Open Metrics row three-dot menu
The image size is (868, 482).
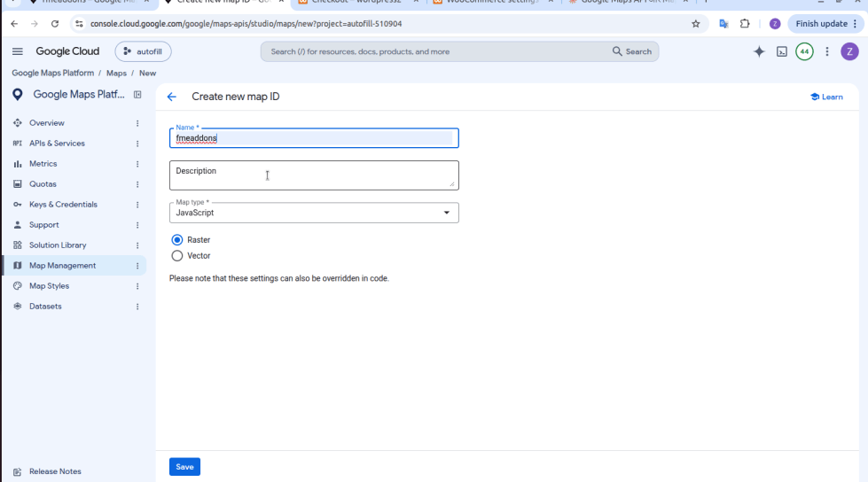tap(137, 164)
